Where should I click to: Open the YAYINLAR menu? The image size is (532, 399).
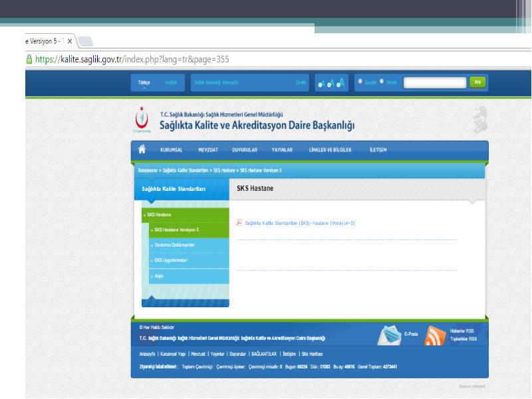tap(282, 150)
